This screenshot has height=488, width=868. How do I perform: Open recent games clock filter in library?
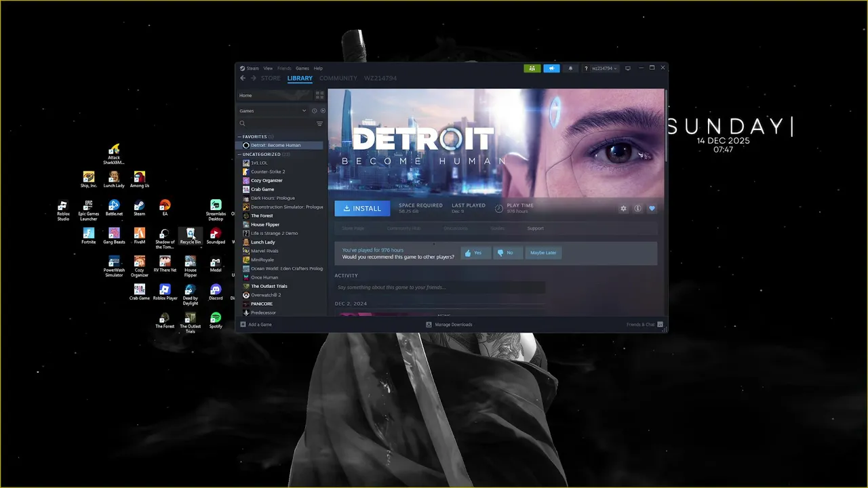(x=314, y=110)
